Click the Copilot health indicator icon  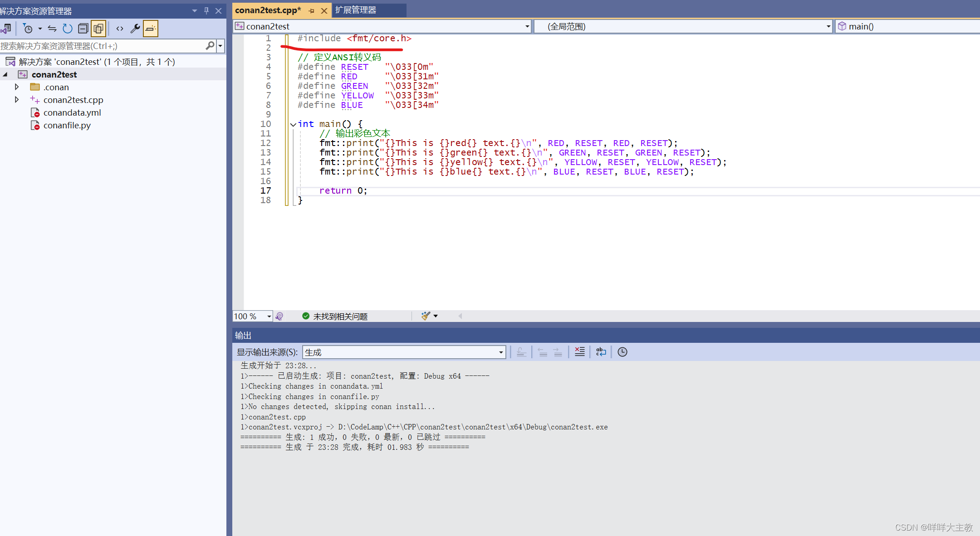tap(279, 316)
